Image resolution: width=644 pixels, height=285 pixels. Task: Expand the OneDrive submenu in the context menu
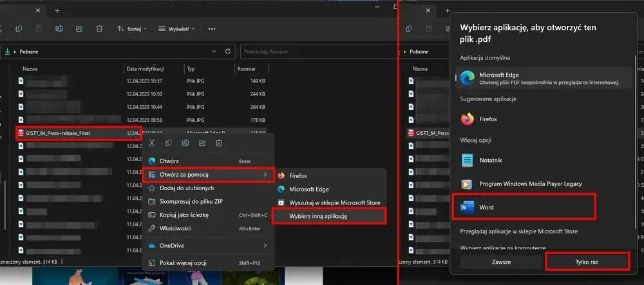[x=207, y=245]
